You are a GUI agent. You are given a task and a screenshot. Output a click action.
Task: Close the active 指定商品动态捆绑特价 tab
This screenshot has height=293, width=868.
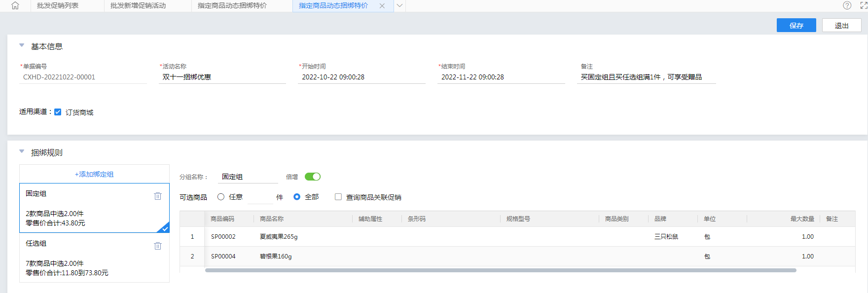382,6
